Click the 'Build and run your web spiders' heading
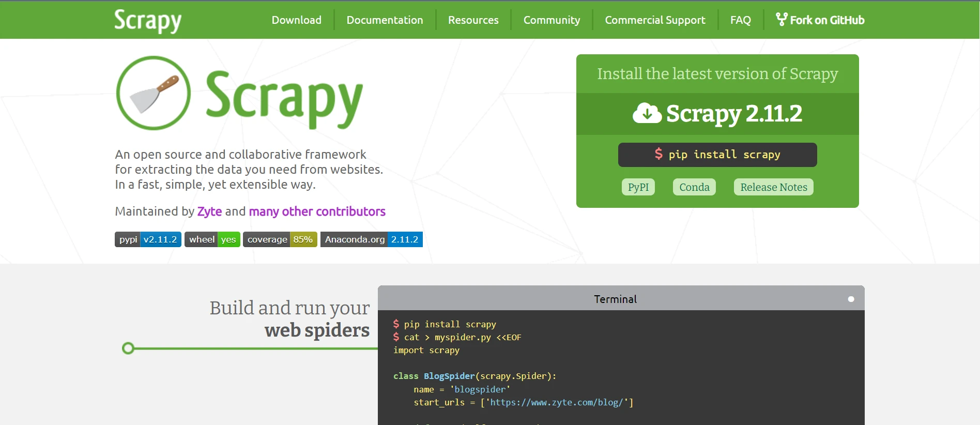 coord(289,319)
